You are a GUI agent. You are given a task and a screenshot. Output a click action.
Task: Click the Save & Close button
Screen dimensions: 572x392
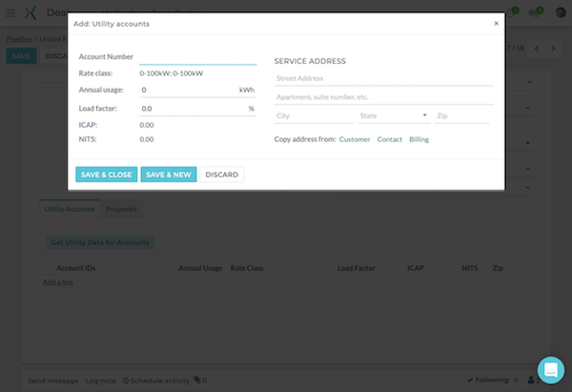(106, 175)
